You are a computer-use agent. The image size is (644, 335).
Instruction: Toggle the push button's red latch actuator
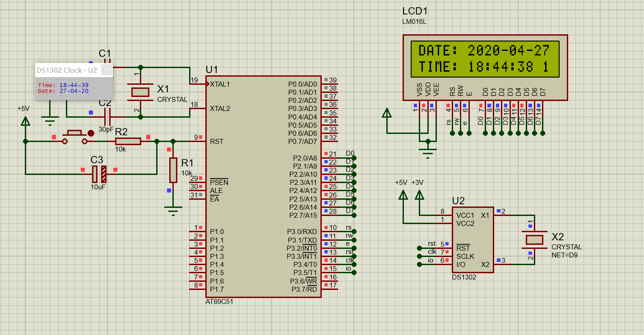coord(91,133)
